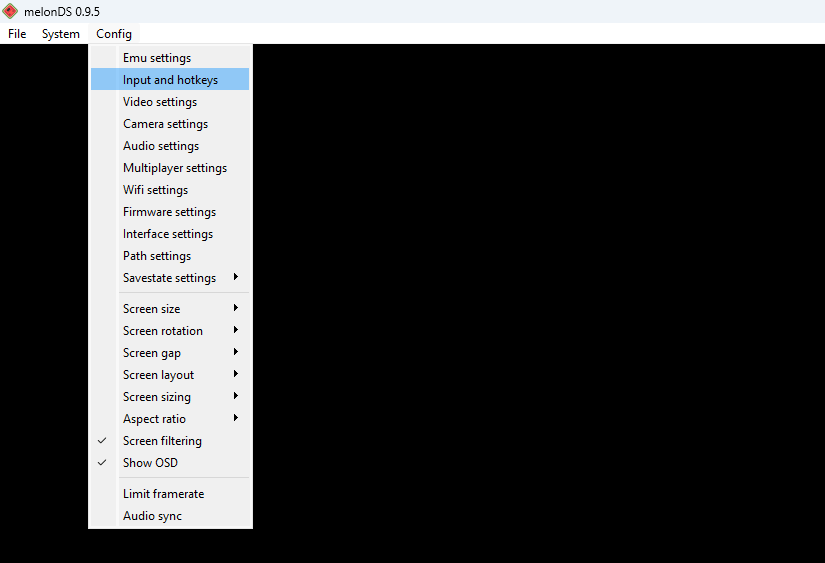Select Input and hotkeys
Image resolution: width=825 pixels, height=563 pixels.
[x=170, y=80]
